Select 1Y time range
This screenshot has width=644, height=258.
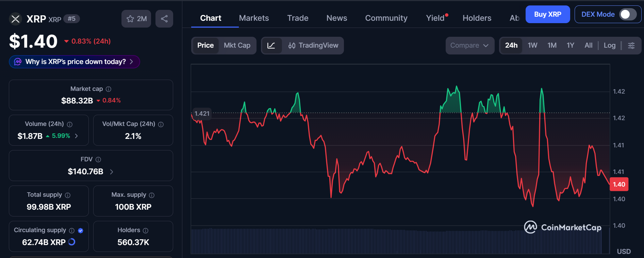[x=571, y=46]
